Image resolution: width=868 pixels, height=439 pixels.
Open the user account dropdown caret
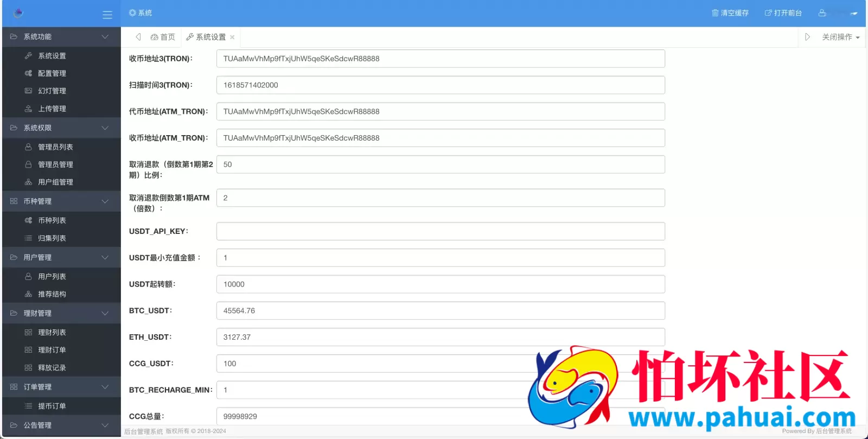coord(854,14)
